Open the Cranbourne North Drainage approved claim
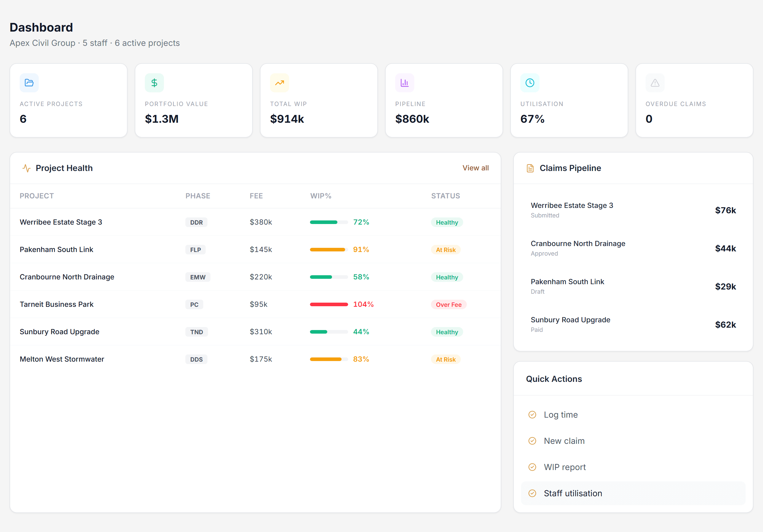This screenshot has height=532, width=763. [x=633, y=248]
